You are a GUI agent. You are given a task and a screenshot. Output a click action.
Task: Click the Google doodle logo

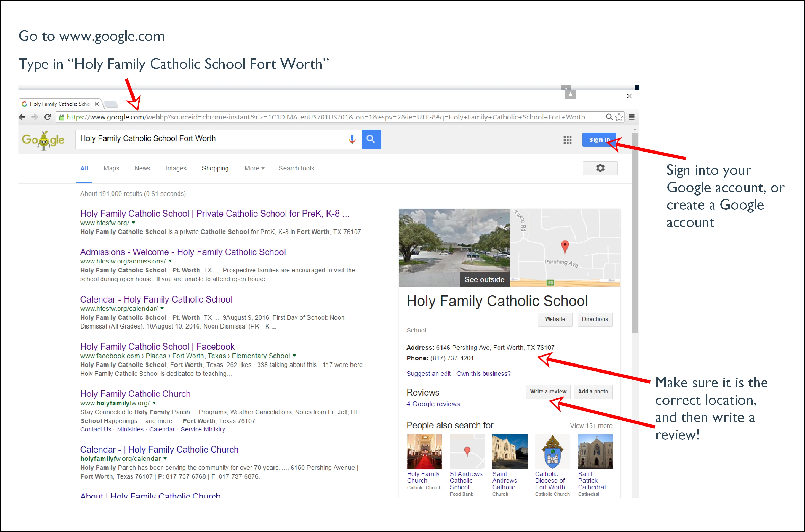click(43, 140)
